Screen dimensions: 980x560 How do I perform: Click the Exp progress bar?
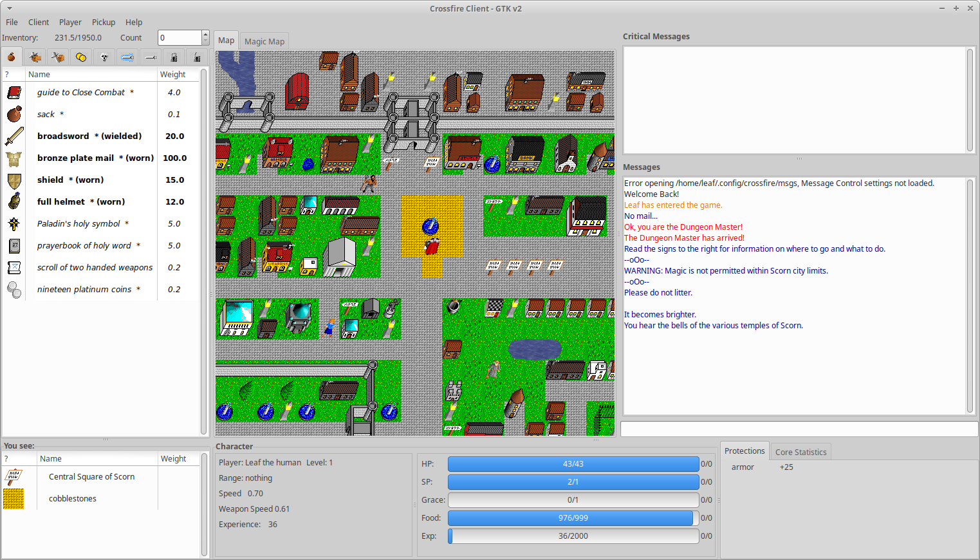[x=573, y=536]
